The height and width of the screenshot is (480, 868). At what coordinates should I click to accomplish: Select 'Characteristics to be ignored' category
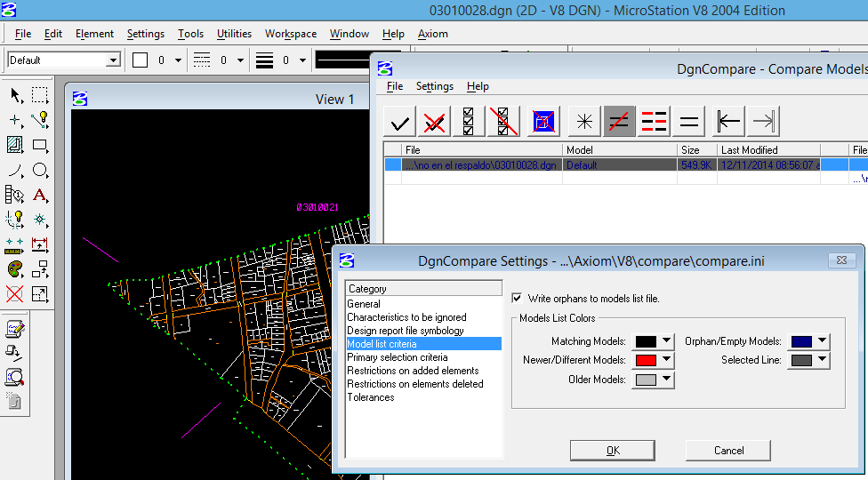tap(407, 317)
